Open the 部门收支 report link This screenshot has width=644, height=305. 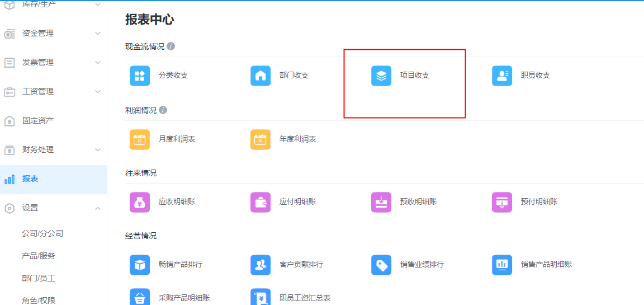[294, 76]
